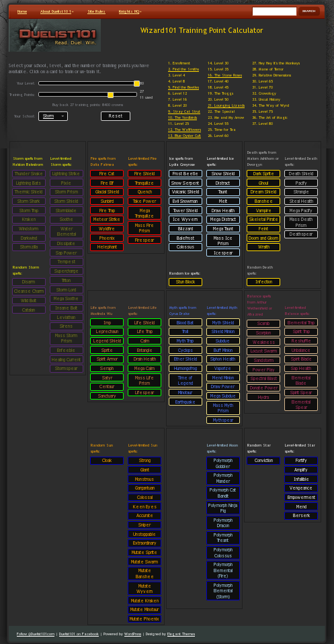The image size is (334, 644).
Task: Click the SEARCH button
Action: (308, 11)
